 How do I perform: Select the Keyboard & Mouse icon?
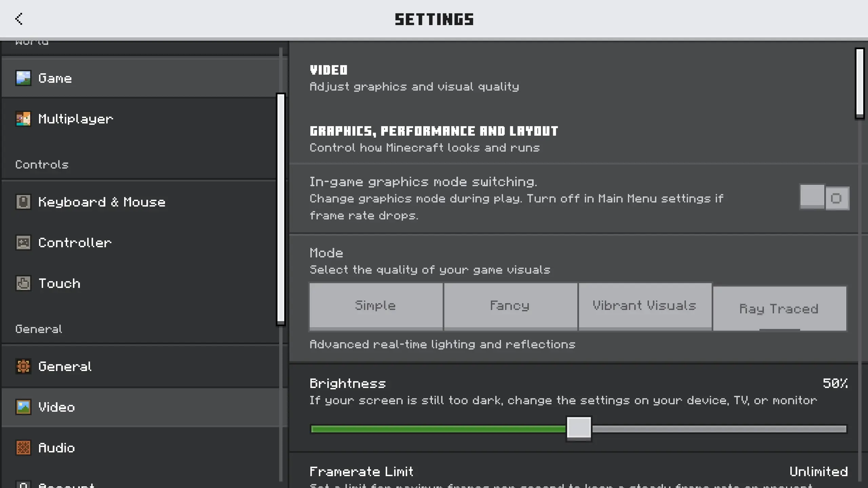(x=23, y=202)
